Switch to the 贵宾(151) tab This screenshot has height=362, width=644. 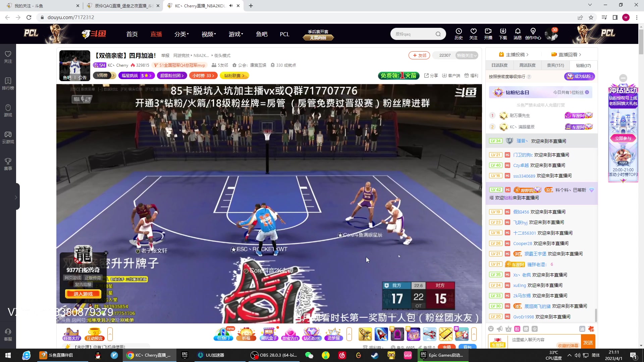point(555,65)
